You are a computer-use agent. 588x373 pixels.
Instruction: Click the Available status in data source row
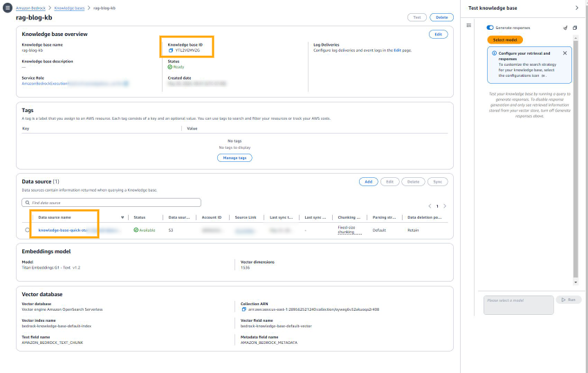point(145,230)
